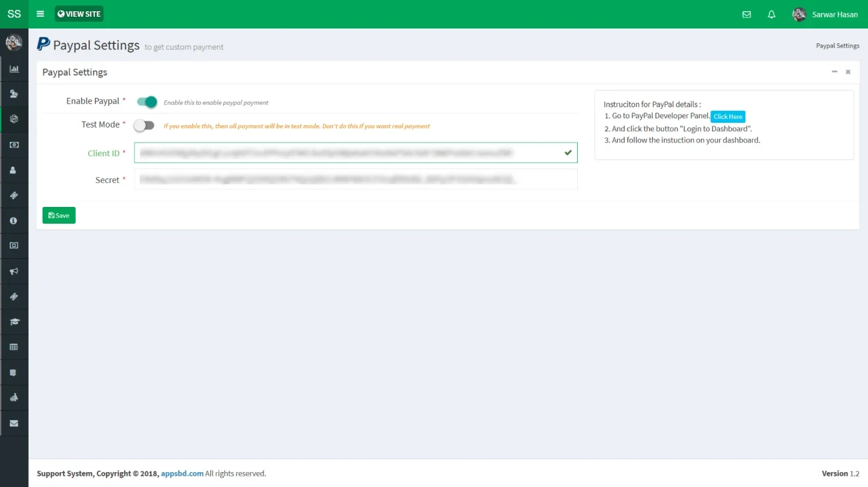The image size is (868, 487).
Task: Click the profile avatar atop the sidebar
Action: (x=14, y=42)
